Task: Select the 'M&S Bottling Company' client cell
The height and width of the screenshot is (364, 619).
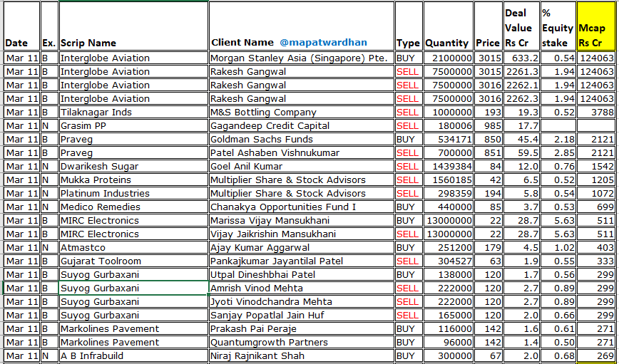Action: point(302,112)
